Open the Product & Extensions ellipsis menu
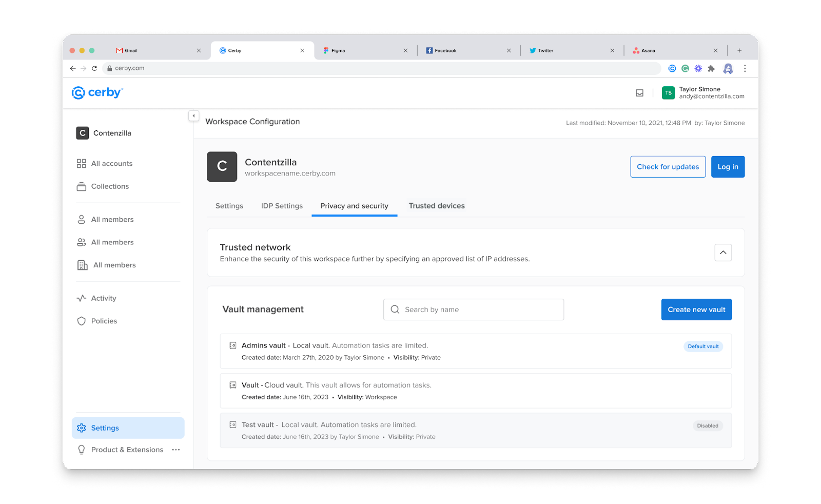Viewport: 821px width, 504px height. pos(176,449)
